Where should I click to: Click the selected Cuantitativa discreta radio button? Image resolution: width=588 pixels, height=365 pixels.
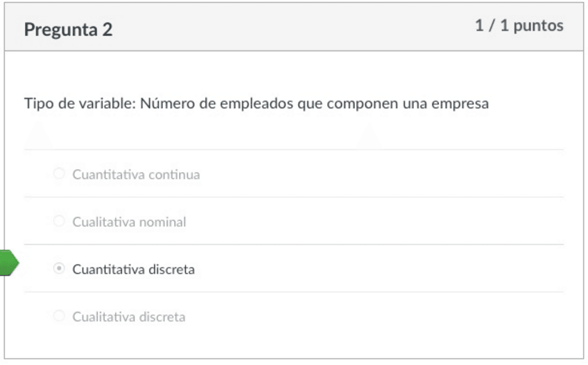point(59,269)
